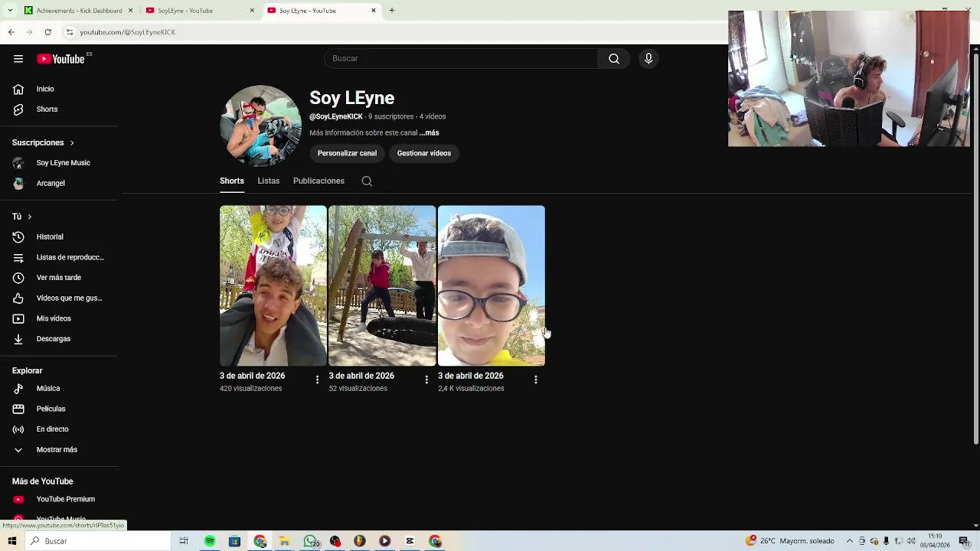The image size is (980, 551).
Task: Go back using browser back arrow
Action: (x=11, y=32)
